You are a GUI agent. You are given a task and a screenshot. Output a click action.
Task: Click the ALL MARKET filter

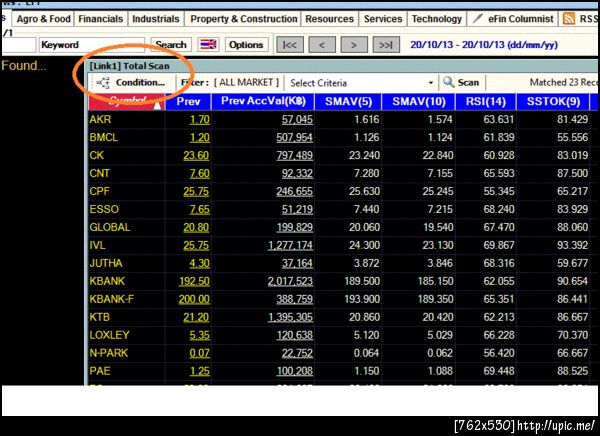click(246, 83)
